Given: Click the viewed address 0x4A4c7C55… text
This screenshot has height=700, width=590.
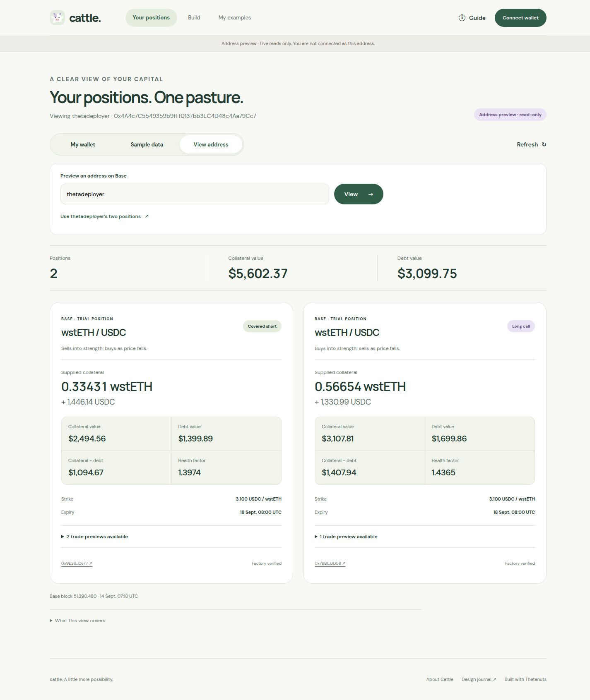Looking at the screenshot, I should pos(185,116).
